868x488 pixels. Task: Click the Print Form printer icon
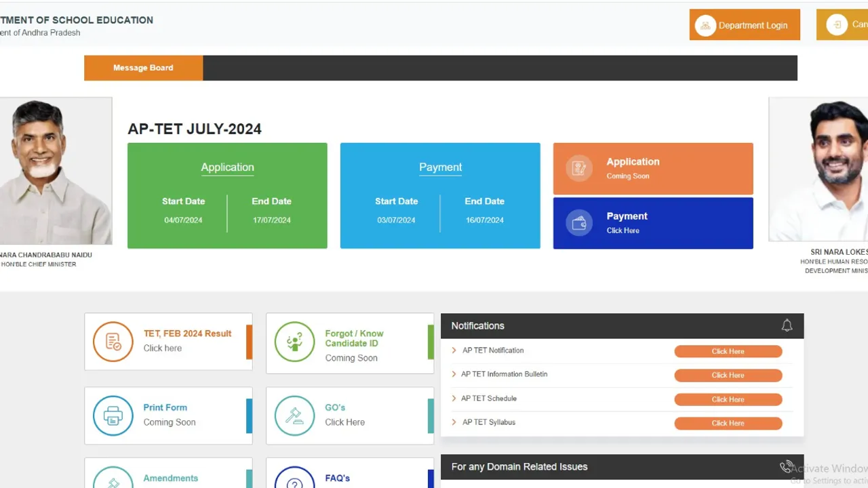(113, 415)
